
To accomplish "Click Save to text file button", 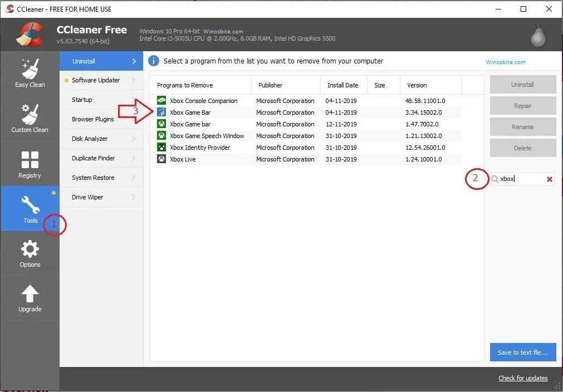I will point(523,352).
